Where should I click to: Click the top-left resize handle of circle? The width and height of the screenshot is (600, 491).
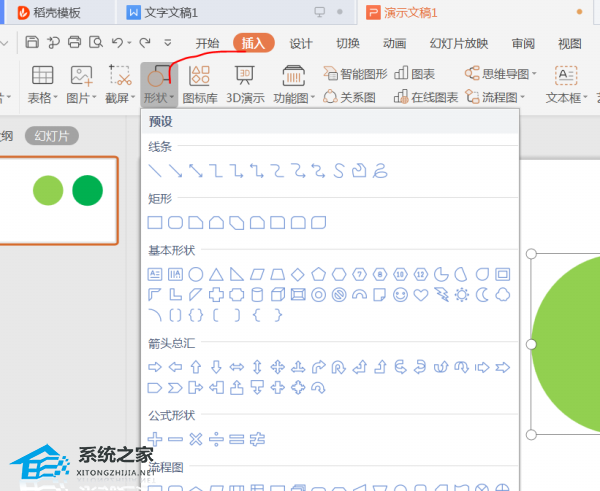pyautogui.click(x=531, y=254)
